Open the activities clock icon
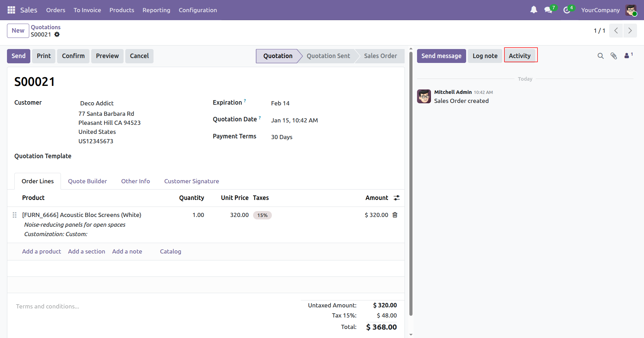This screenshot has height=338, width=644. coord(567,10)
